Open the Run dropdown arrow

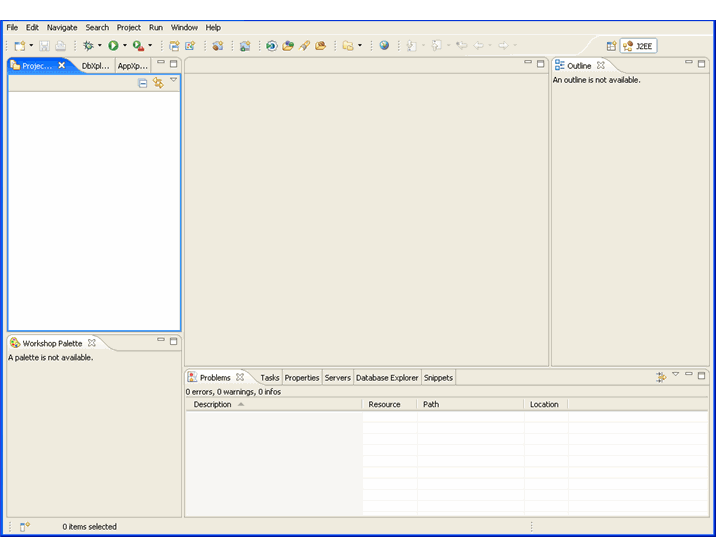(125, 46)
